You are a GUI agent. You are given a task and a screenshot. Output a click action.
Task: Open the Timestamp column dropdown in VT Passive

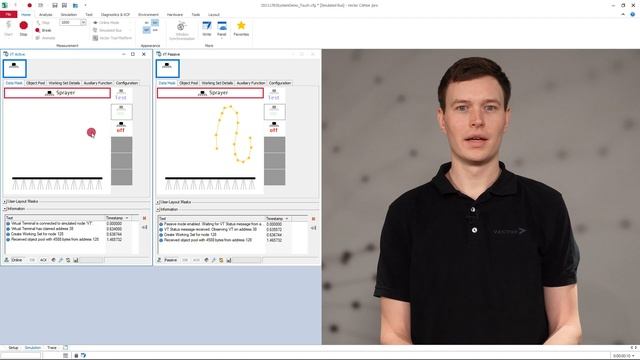[287, 219]
